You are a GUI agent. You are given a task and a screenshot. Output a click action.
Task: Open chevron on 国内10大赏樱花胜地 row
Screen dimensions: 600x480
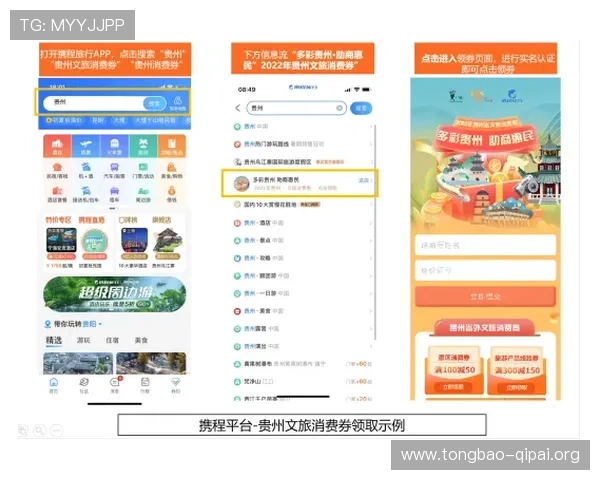pyautogui.click(x=370, y=205)
